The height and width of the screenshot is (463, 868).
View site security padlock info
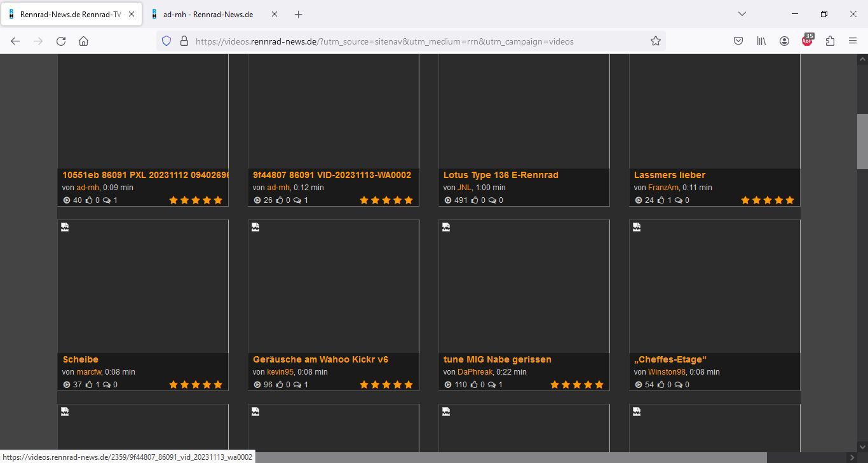(x=184, y=41)
